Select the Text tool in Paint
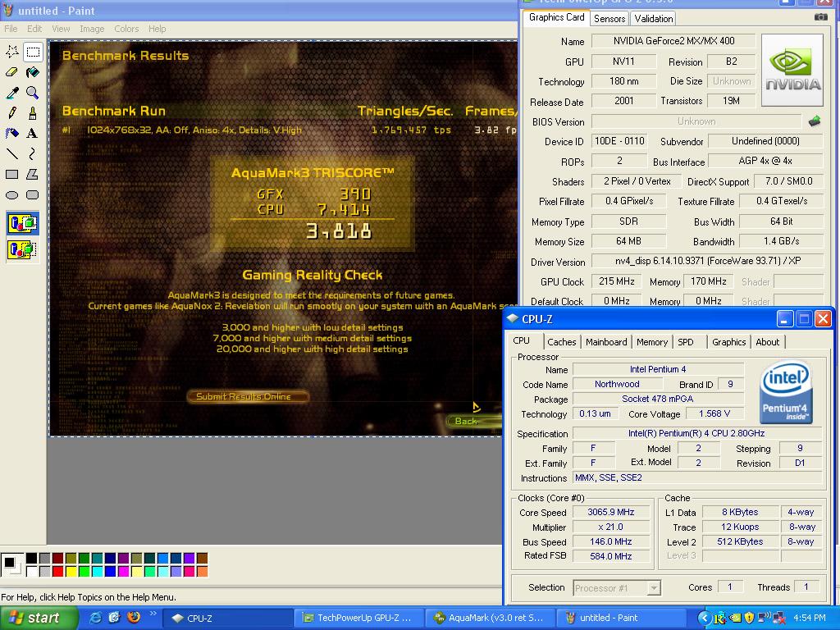 coord(33,134)
